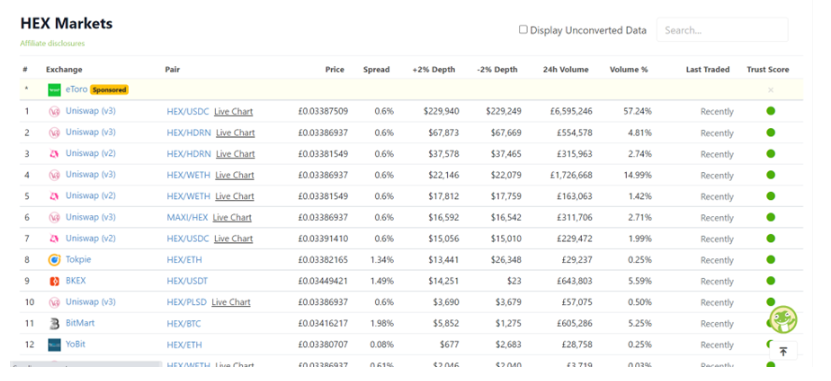Sort by Volume % column header

[629, 69]
